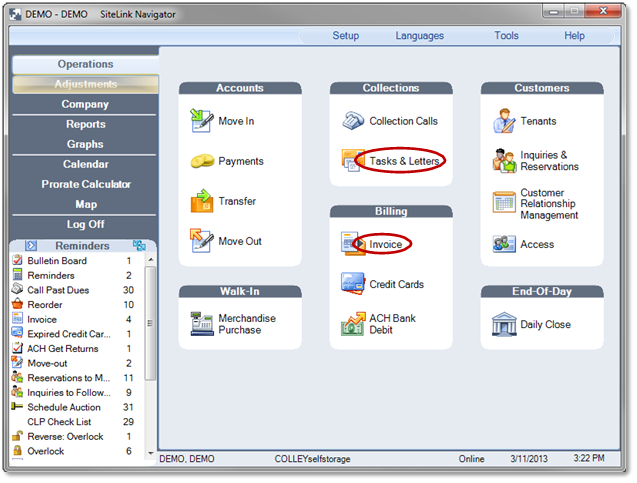
Task: Click the Transfer box icon
Action: [x=202, y=201]
